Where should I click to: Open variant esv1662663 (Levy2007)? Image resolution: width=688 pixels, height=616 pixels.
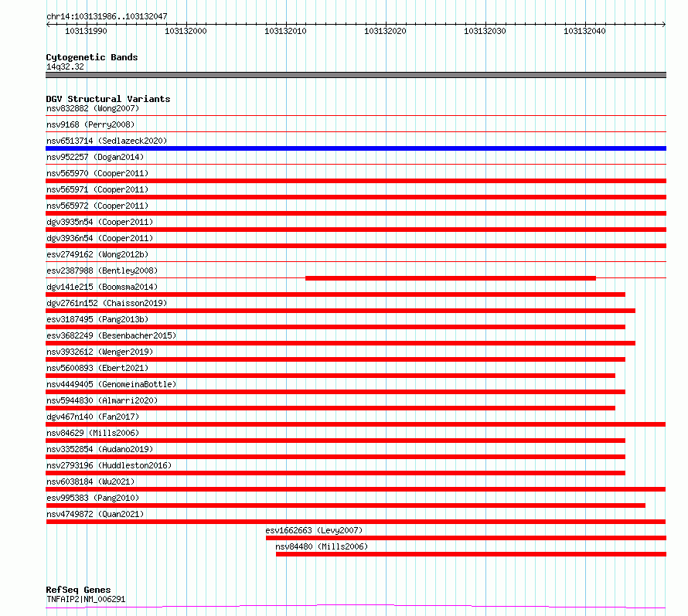pos(314,530)
